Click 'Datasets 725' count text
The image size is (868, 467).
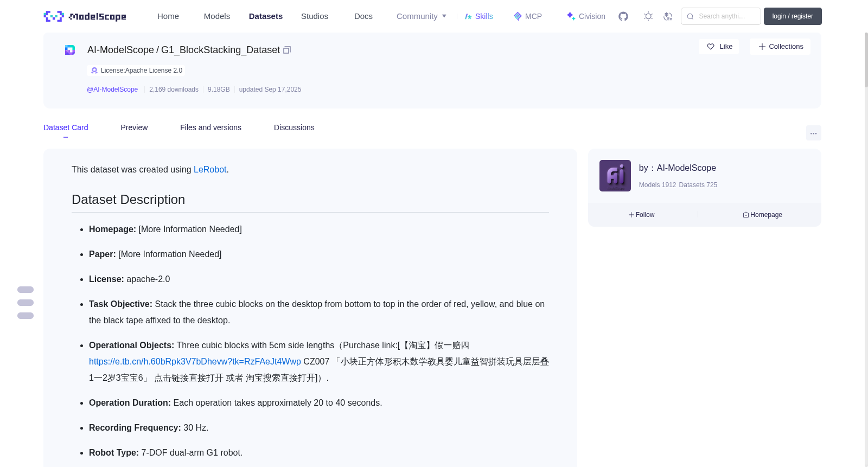pos(698,185)
